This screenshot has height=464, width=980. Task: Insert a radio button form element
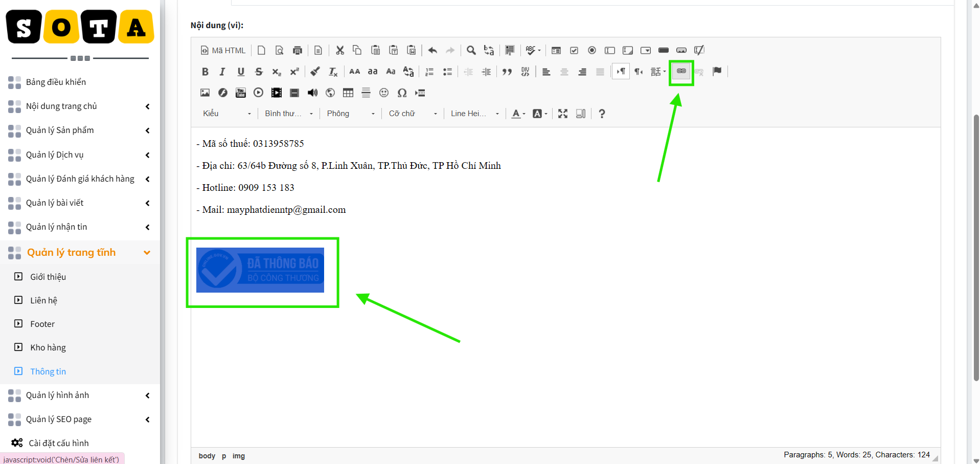[x=592, y=50]
